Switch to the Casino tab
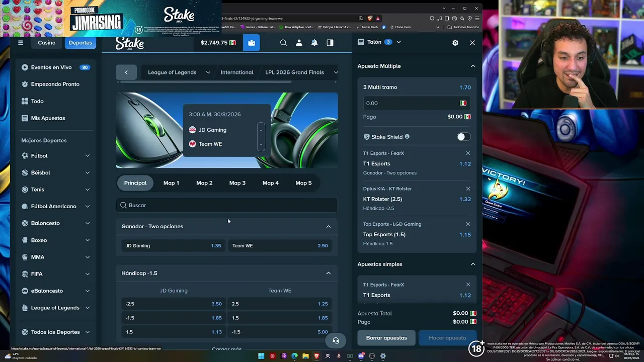 coord(47,43)
